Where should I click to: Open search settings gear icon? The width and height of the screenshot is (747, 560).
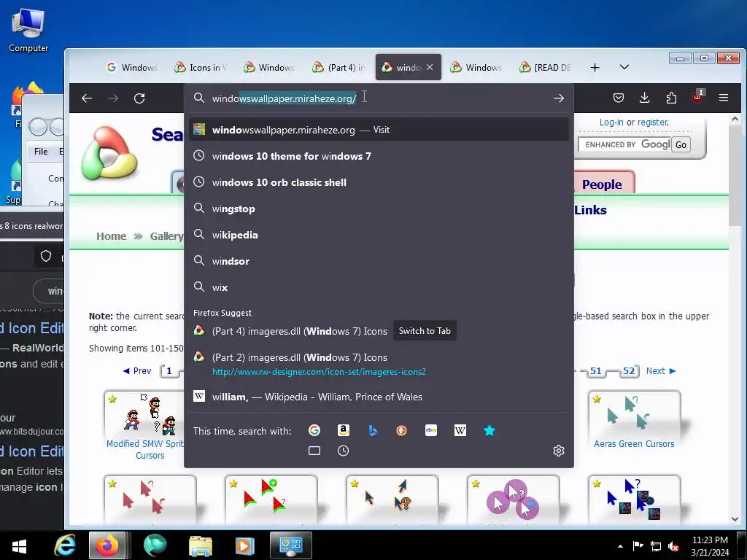coord(558,451)
